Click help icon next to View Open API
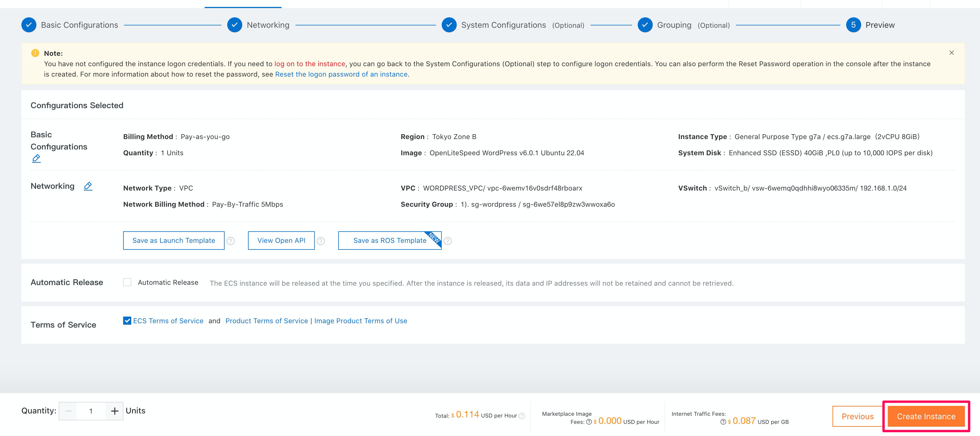The width and height of the screenshot is (980, 436). 321,241
